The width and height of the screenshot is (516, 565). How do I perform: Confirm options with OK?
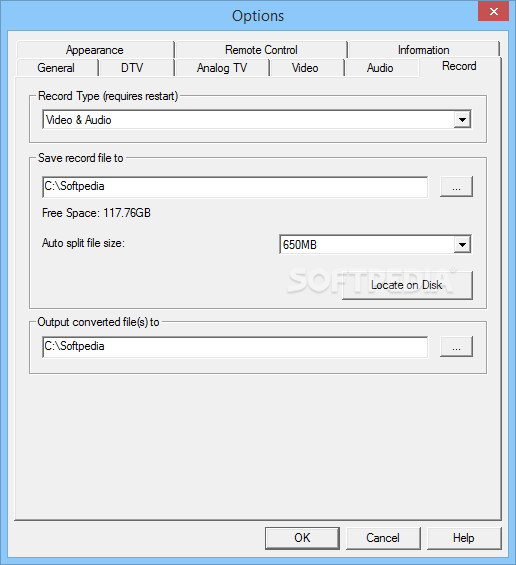tap(302, 538)
